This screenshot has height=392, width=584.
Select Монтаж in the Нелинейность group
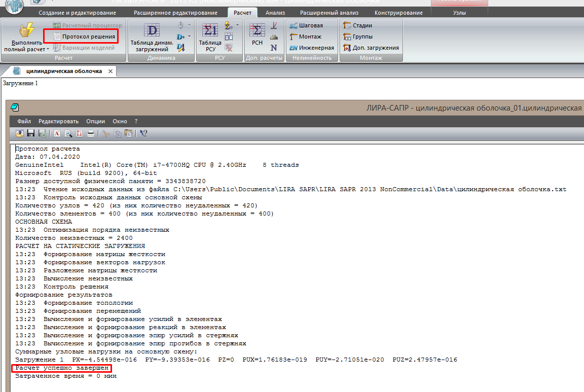click(x=305, y=37)
